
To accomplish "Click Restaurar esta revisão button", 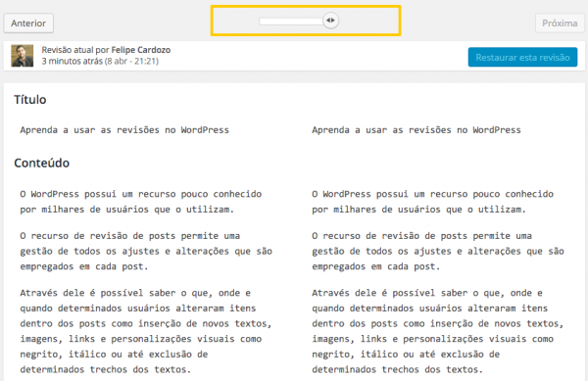I will [522, 58].
